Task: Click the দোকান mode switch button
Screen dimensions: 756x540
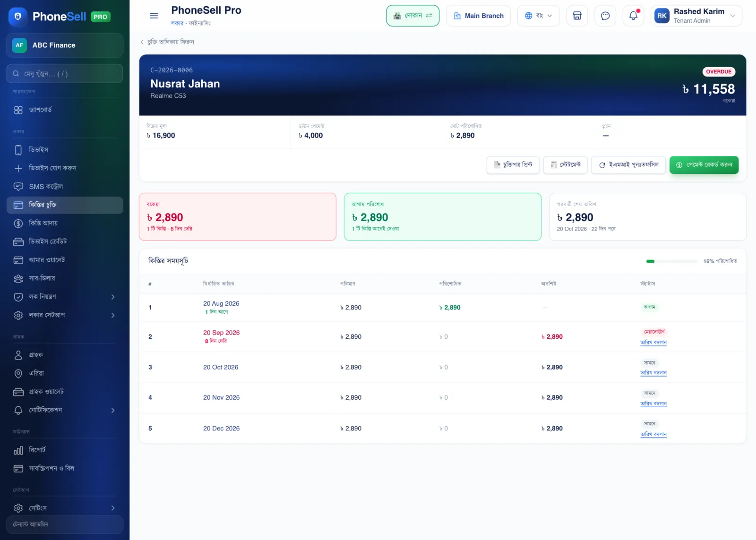Action: point(412,16)
